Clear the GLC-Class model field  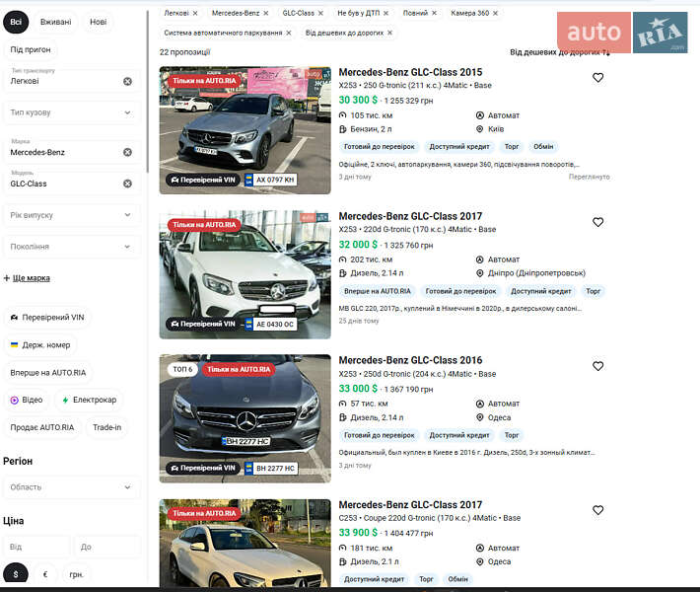(x=128, y=184)
